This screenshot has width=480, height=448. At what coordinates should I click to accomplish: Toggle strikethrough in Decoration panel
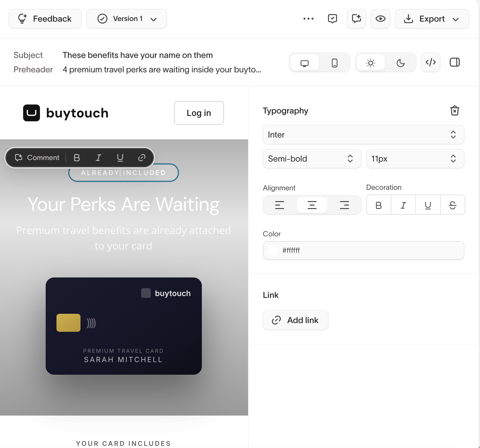[453, 205]
